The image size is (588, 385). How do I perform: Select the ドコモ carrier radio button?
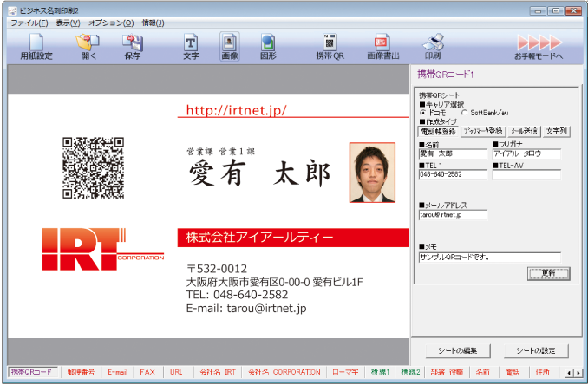click(422, 113)
